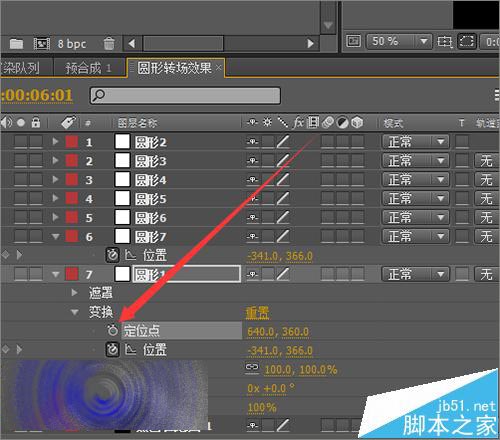This screenshot has width=500, height=440.
Task: Toggle solo box for layer 圆形6
Action: pyautogui.click(x=21, y=217)
